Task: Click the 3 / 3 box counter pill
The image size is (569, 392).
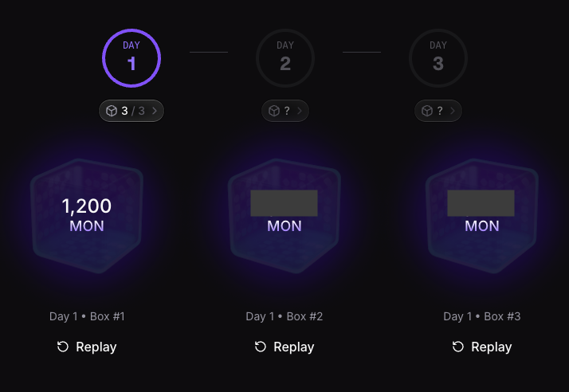Action: (x=131, y=111)
